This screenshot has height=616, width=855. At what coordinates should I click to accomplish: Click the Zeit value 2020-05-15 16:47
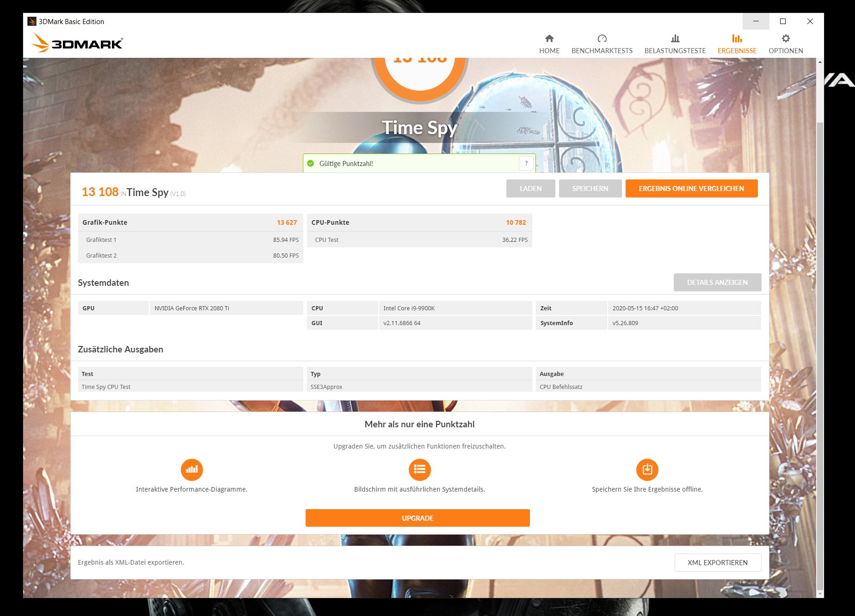point(684,308)
